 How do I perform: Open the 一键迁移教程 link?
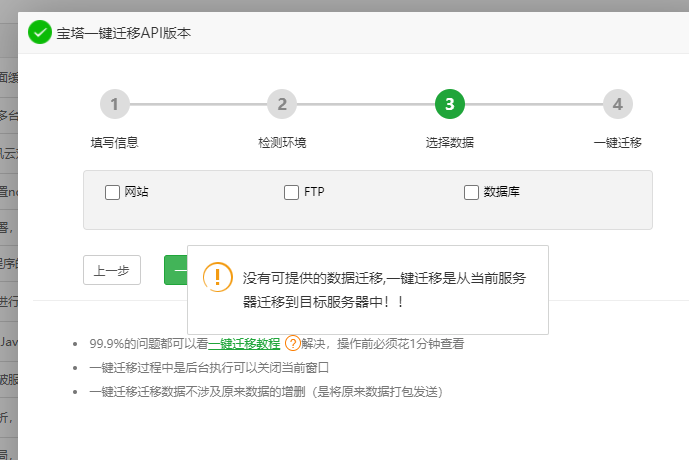coord(244,344)
